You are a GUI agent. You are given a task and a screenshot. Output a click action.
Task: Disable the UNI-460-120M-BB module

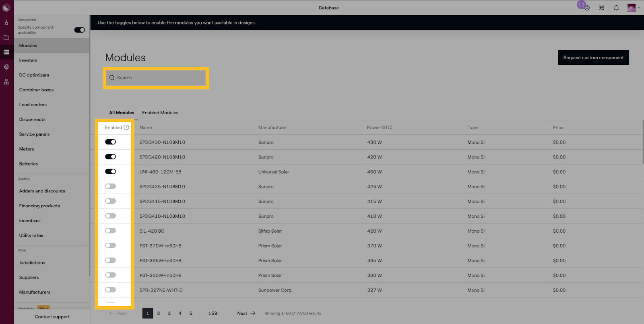[111, 171]
